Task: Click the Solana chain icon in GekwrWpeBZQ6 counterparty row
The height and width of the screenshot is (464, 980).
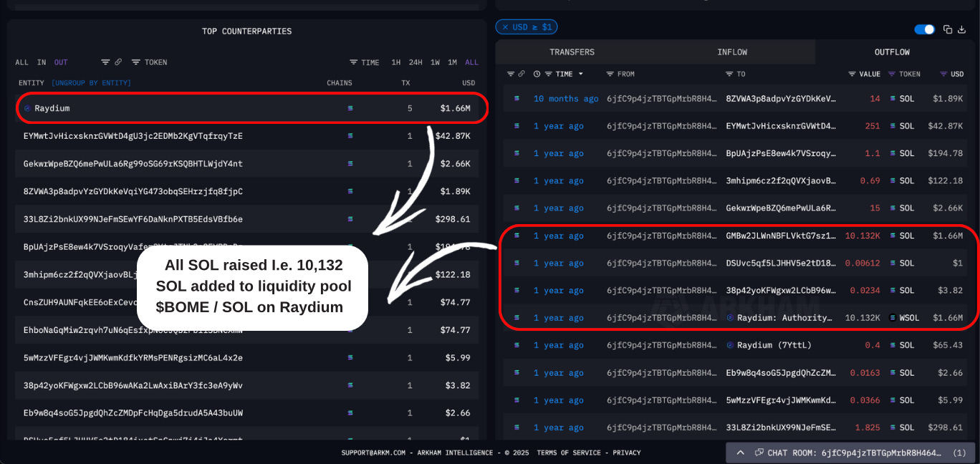Action: (350, 164)
